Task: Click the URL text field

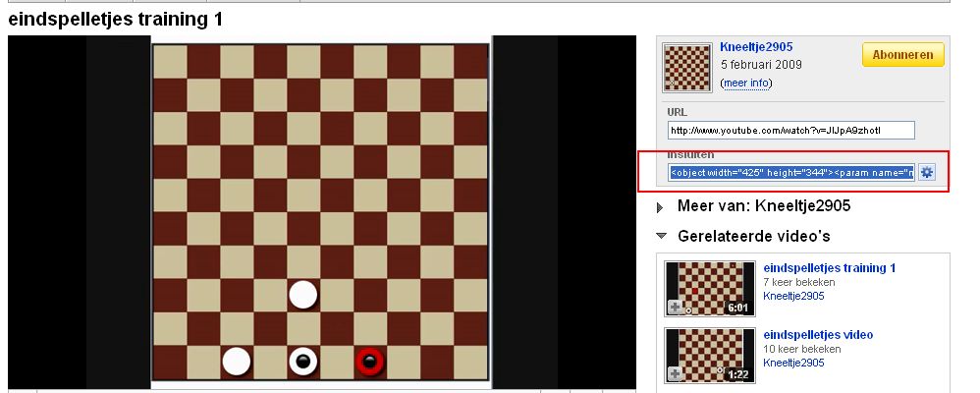Action: tap(789, 130)
